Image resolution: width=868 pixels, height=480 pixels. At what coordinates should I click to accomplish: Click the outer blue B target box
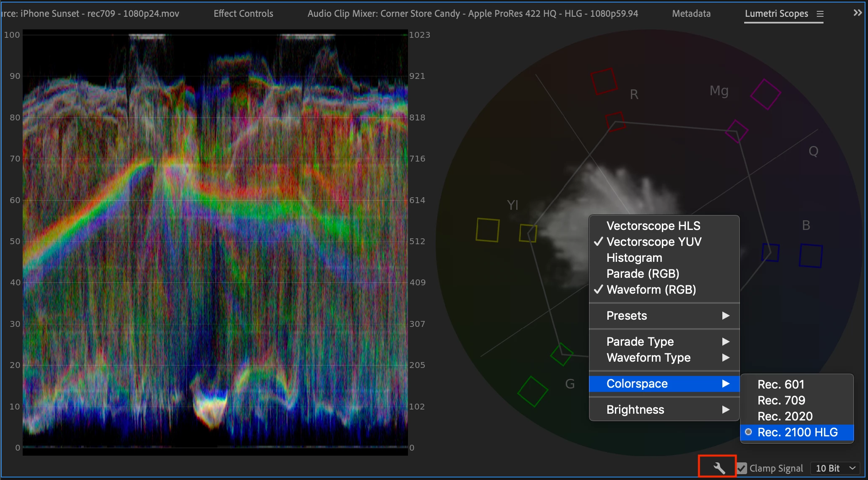(x=810, y=256)
